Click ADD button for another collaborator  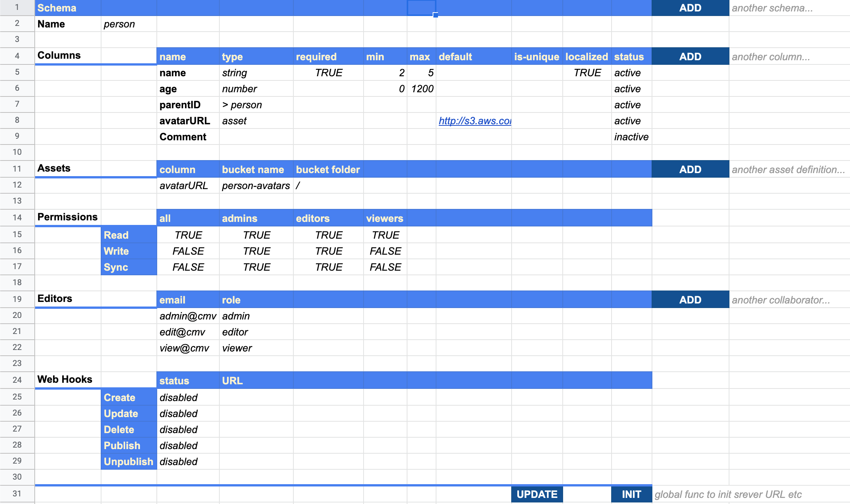690,300
